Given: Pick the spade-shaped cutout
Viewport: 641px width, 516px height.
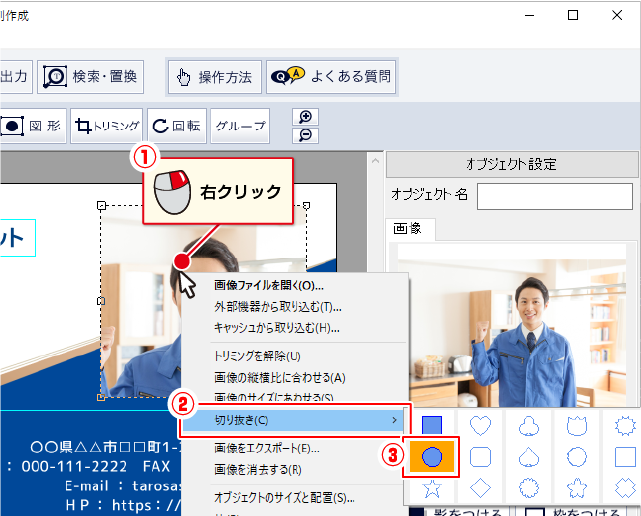Looking at the screenshot, I should click(x=529, y=457).
